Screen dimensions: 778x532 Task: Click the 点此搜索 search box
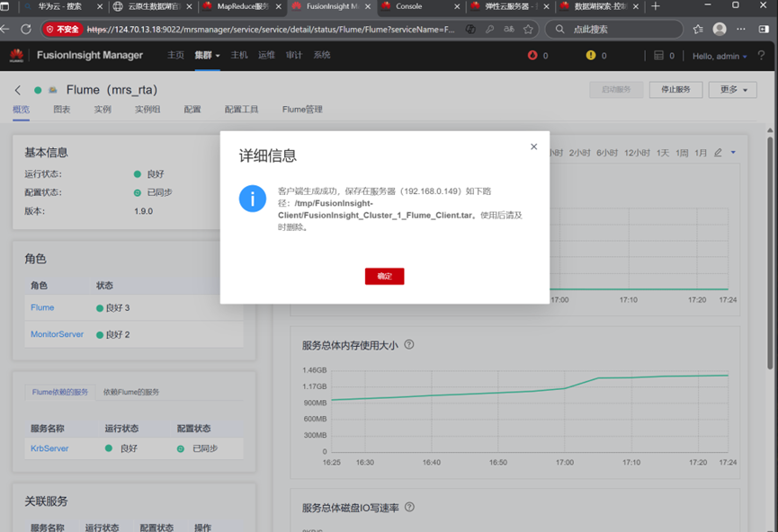pyautogui.click(x=615, y=30)
